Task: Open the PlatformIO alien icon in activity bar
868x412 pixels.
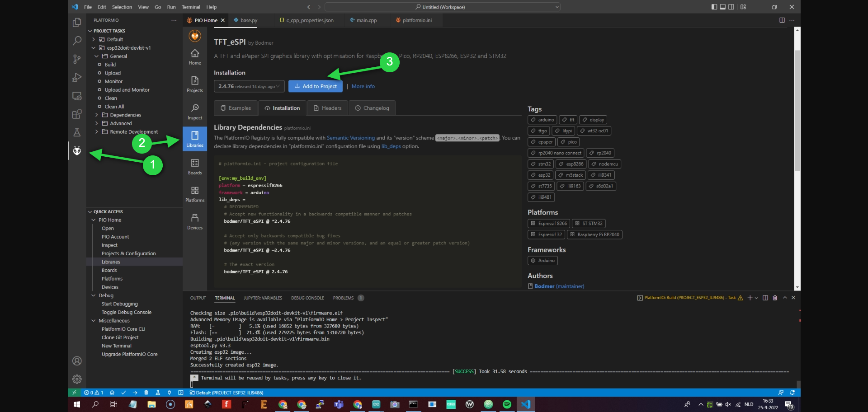Action: pos(77,150)
